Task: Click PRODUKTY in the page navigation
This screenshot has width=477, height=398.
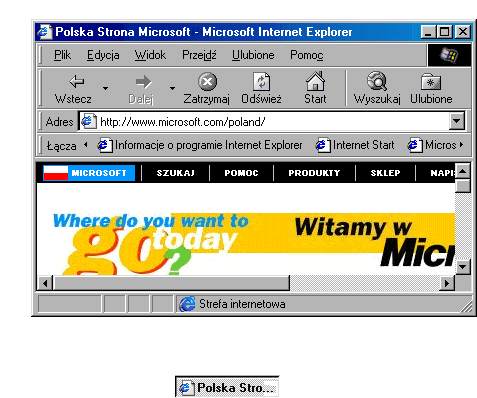Action: click(x=314, y=173)
